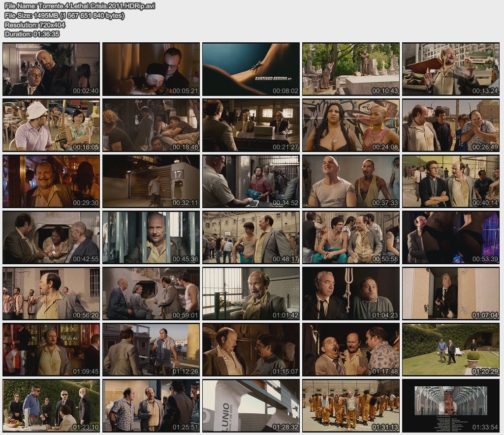Click the Resolution 720x404 text
This screenshot has height=435, width=504.
pyautogui.click(x=35, y=25)
